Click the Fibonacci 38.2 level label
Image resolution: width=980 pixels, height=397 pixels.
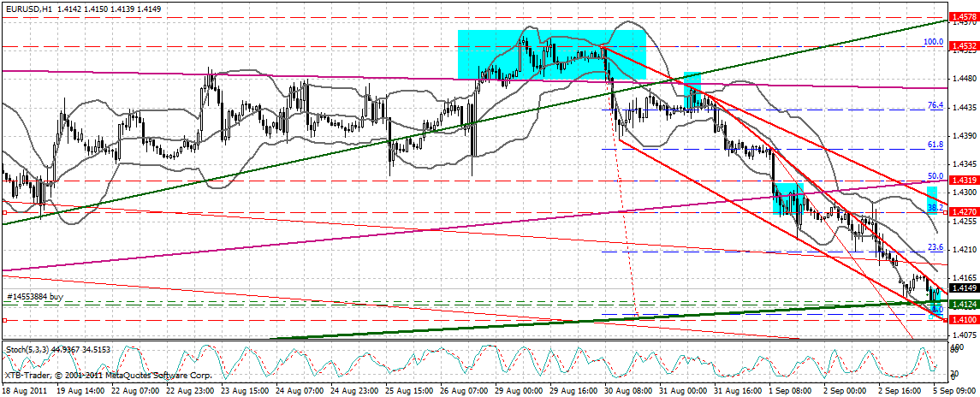tap(935, 208)
